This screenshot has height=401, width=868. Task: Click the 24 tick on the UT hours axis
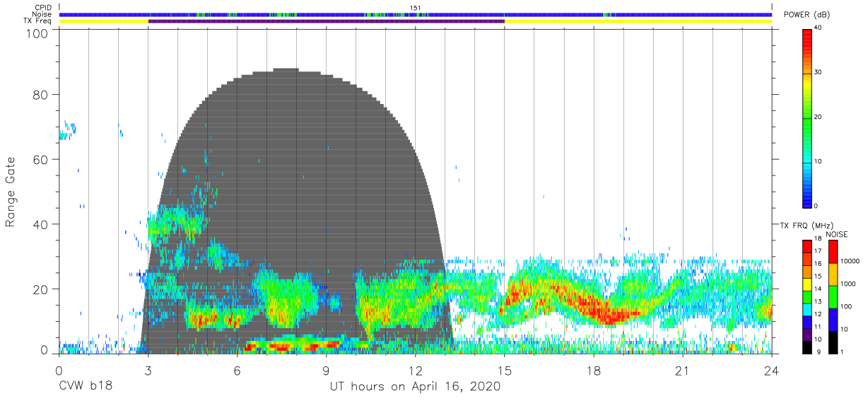pos(771,371)
